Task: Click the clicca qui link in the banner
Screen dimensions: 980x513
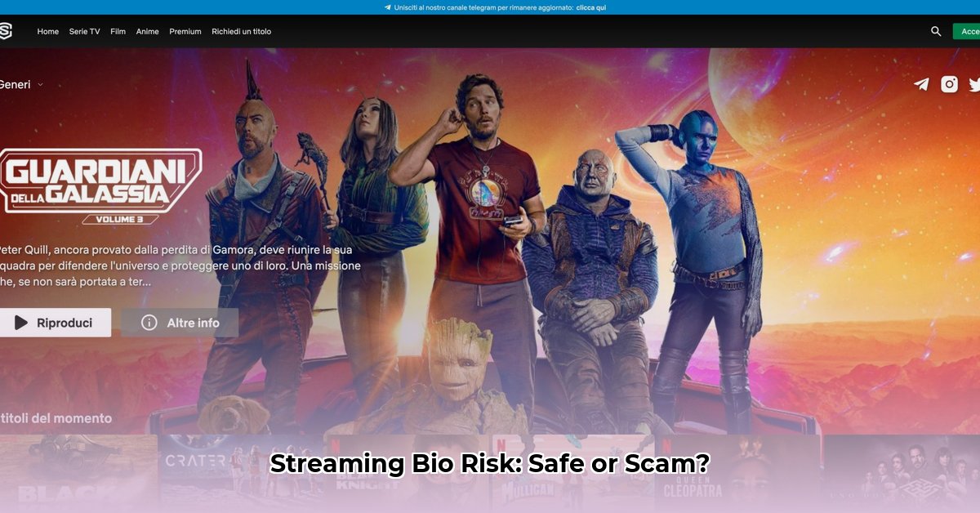Action: pos(592,7)
